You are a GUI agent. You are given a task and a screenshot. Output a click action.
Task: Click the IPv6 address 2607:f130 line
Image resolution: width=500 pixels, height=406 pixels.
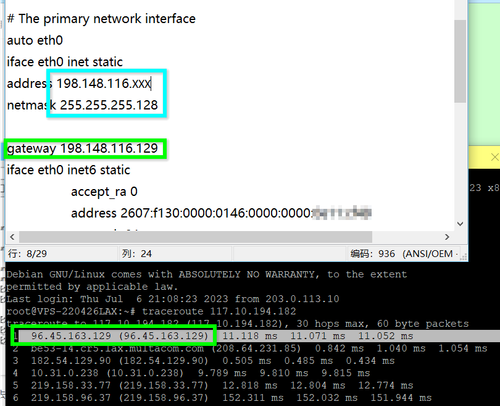(x=221, y=213)
